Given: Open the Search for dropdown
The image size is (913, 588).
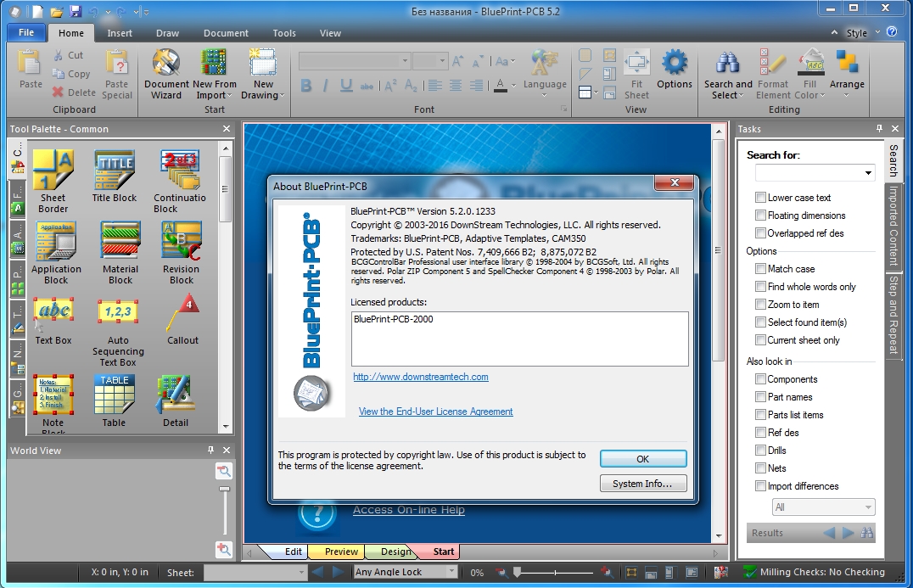Looking at the screenshot, I should click(868, 173).
